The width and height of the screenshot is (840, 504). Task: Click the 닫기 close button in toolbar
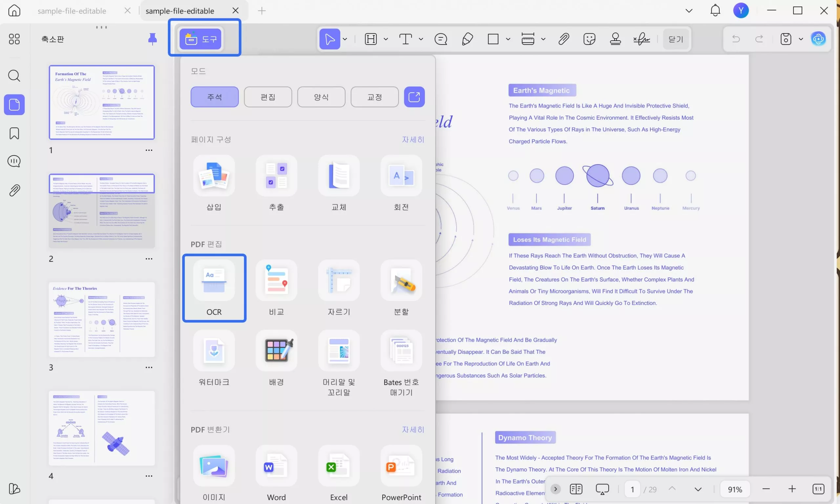[676, 39]
